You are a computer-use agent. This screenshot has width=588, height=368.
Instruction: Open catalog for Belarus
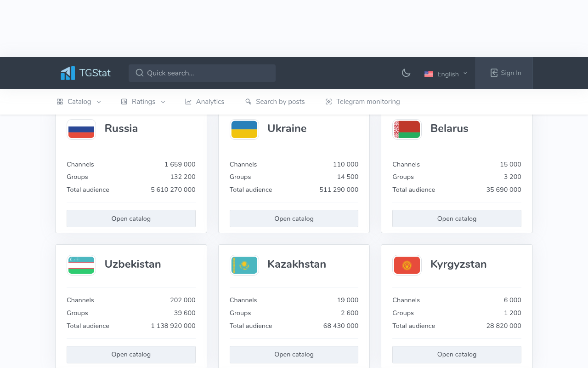(x=457, y=218)
